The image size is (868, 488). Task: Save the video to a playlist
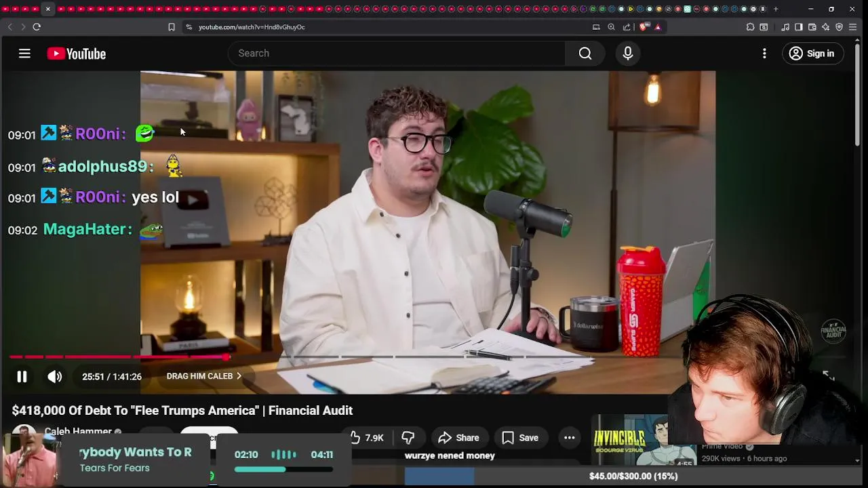coord(520,438)
